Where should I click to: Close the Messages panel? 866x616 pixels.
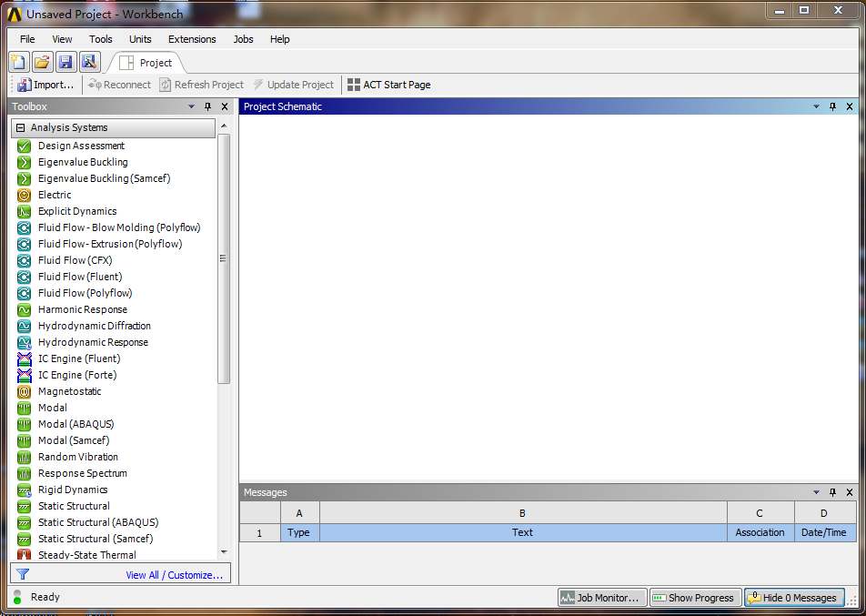(850, 492)
